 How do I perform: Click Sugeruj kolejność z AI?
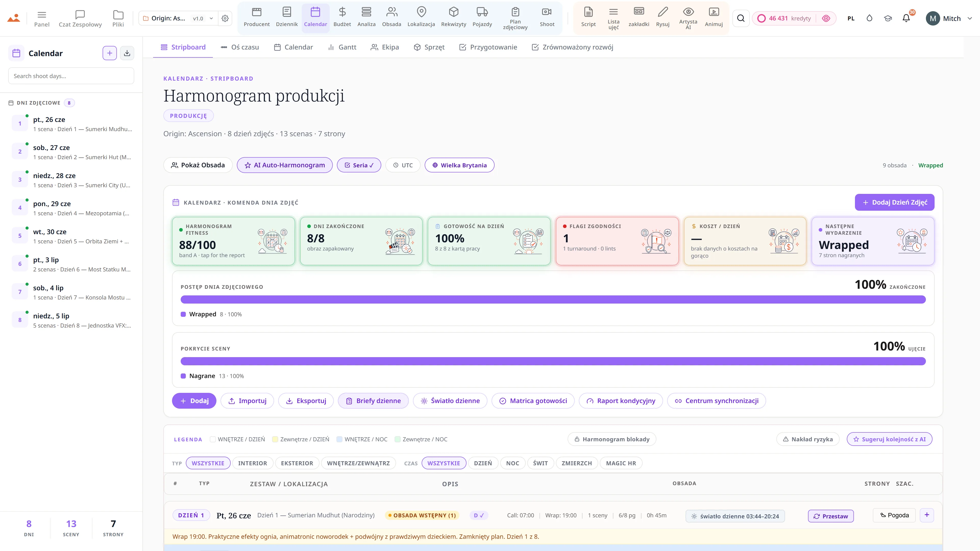pos(889,439)
